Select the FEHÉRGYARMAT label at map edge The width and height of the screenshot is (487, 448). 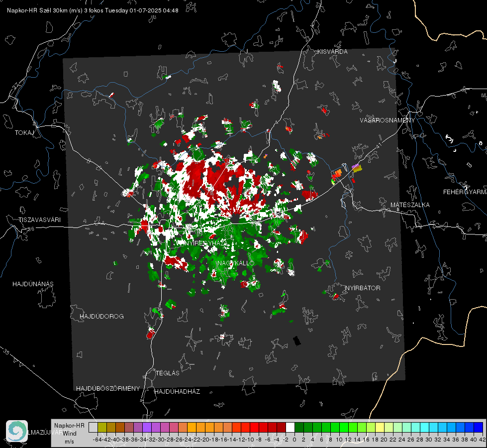click(x=465, y=192)
